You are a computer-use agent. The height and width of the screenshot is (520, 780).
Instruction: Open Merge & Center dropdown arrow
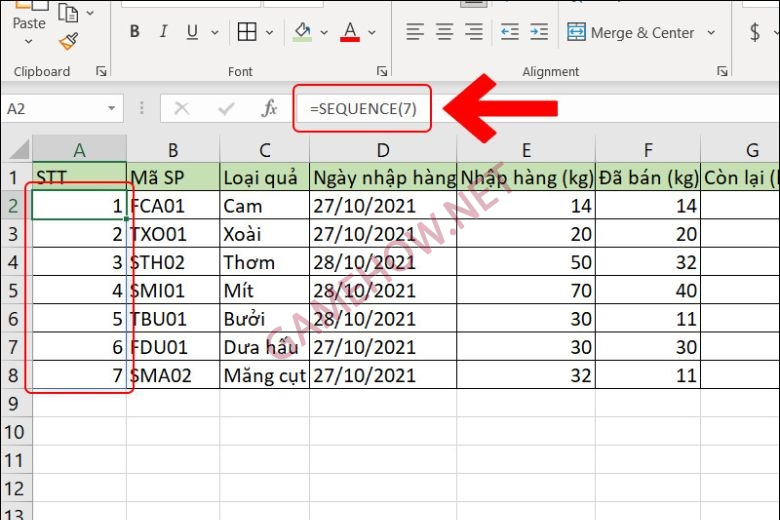(711, 33)
